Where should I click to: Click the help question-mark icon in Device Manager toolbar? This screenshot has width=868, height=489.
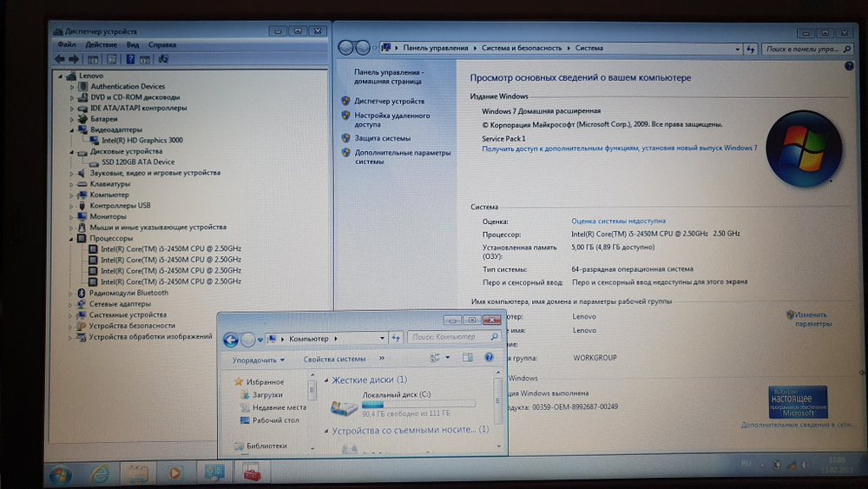[130, 59]
